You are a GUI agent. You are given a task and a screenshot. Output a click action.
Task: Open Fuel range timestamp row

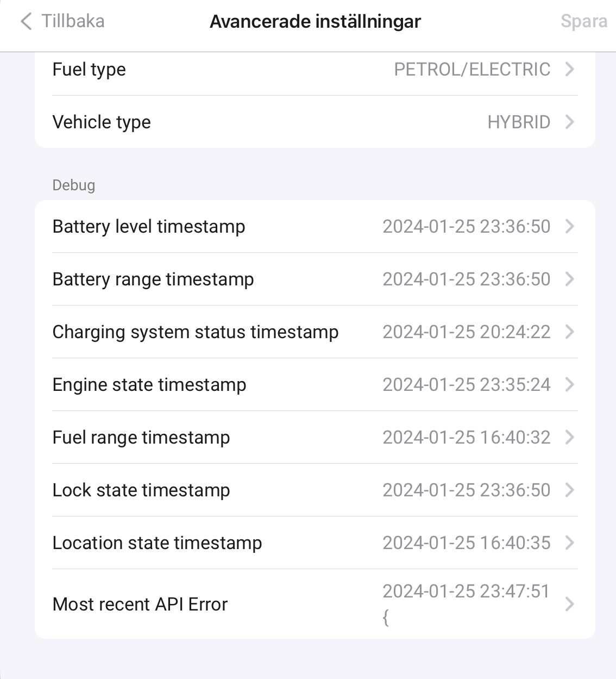141,438
